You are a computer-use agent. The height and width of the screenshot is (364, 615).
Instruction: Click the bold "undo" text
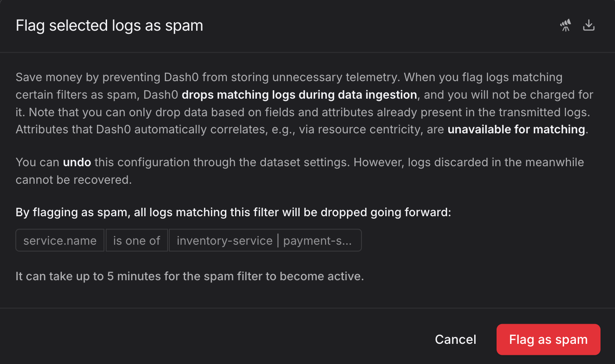76,162
